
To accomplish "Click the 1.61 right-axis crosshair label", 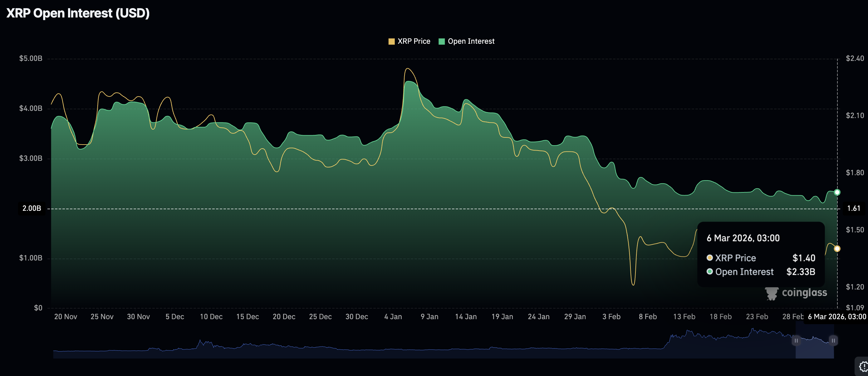I will point(853,208).
